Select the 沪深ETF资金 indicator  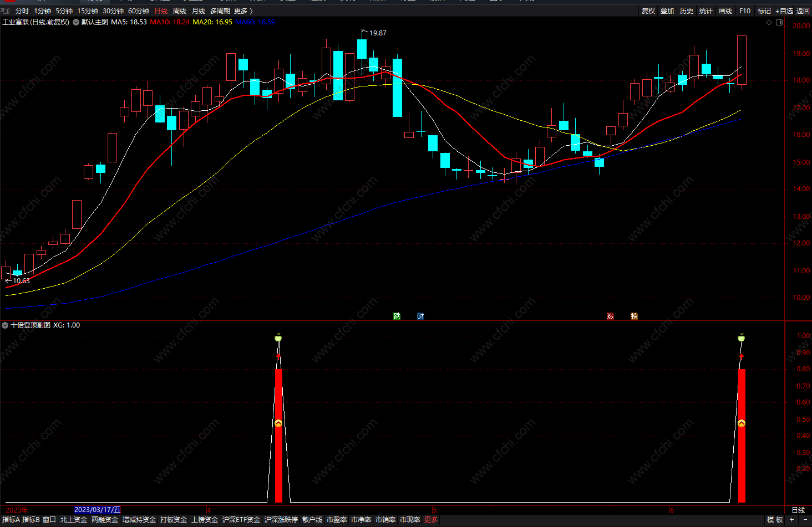(241, 520)
